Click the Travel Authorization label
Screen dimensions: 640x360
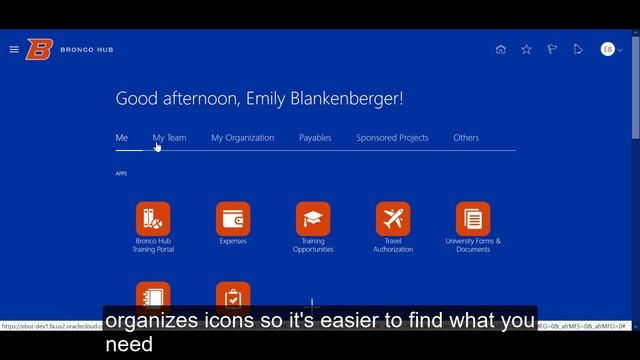click(x=393, y=245)
